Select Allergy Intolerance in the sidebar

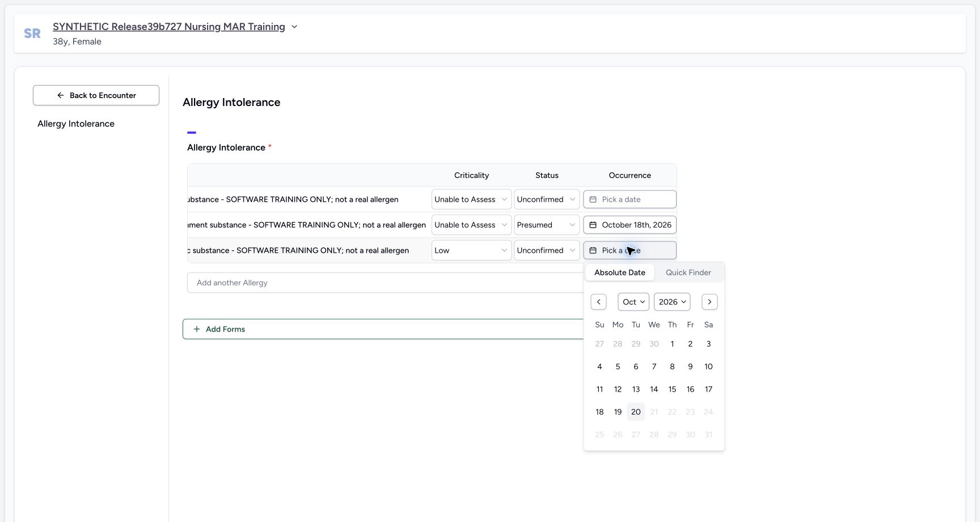point(76,124)
